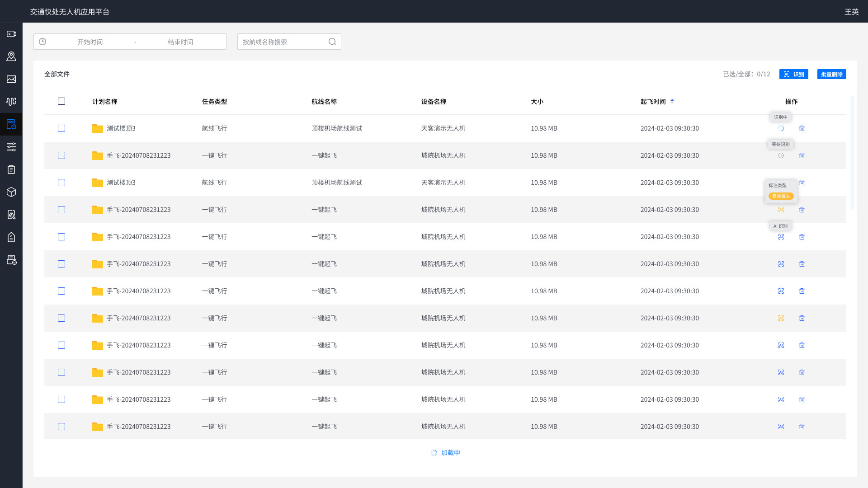This screenshot has width=868, height=488.
Task: Open the 3D cube sidebar icon
Action: tap(11, 192)
